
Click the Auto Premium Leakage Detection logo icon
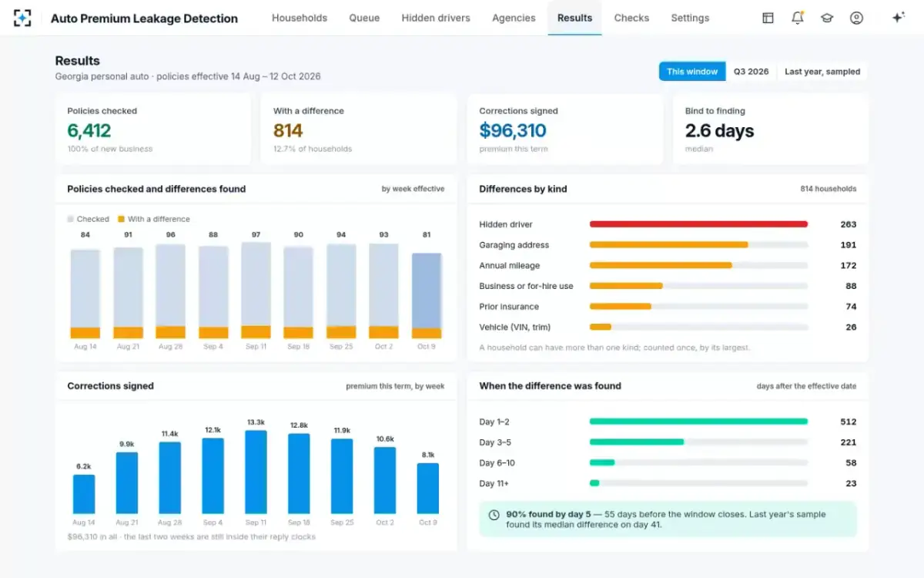tap(22, 18)
